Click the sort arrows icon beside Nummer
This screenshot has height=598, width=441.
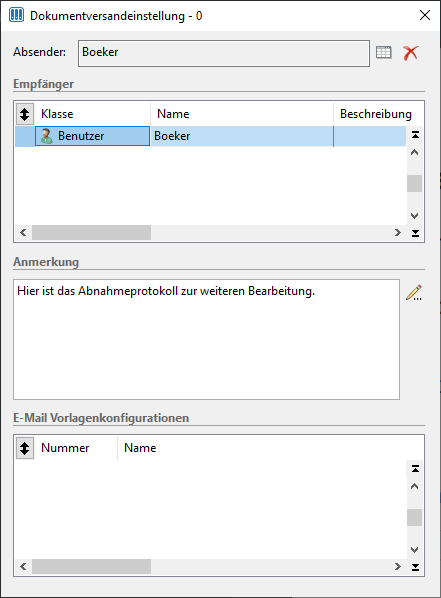click(25, 448)
